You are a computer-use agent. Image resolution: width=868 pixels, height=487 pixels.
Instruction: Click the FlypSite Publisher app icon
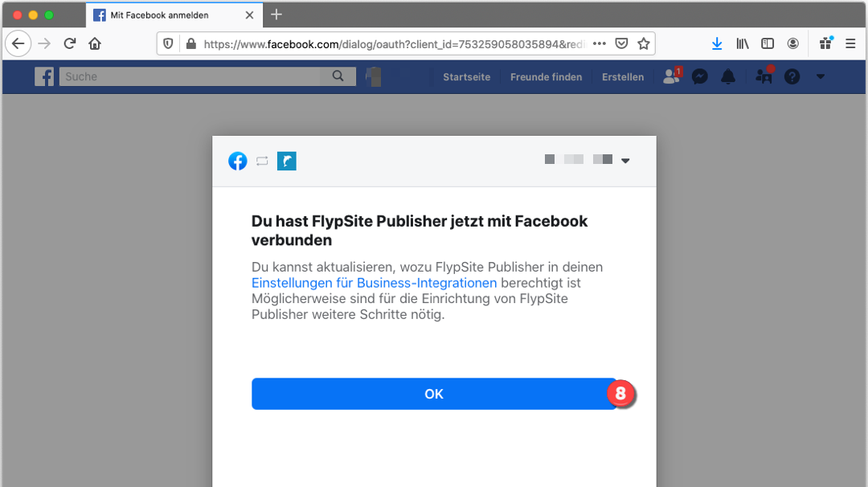287,161
